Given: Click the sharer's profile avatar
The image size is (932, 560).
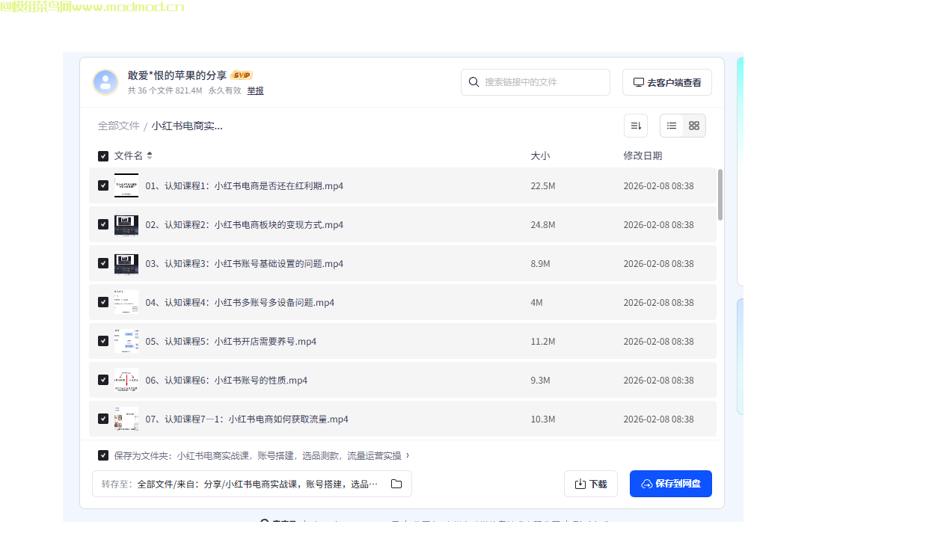Looking at the screenshot, I should [x=105, y=82].
